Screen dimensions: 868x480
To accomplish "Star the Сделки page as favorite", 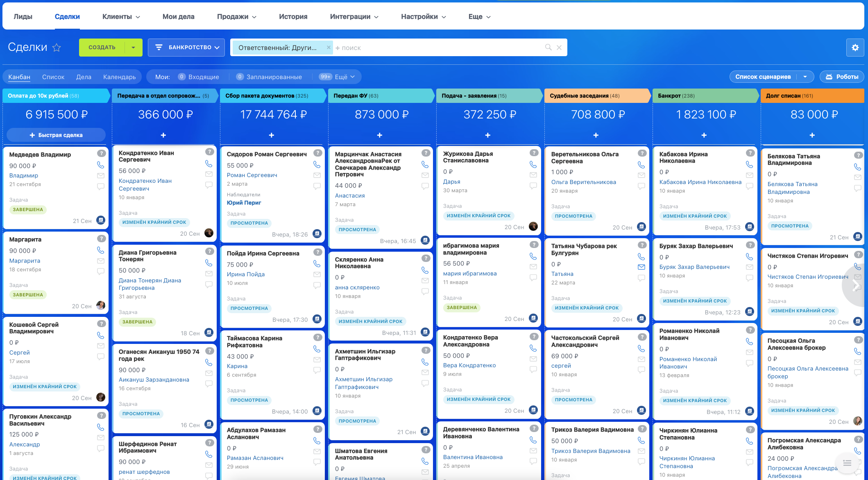I will coord(57,48).
